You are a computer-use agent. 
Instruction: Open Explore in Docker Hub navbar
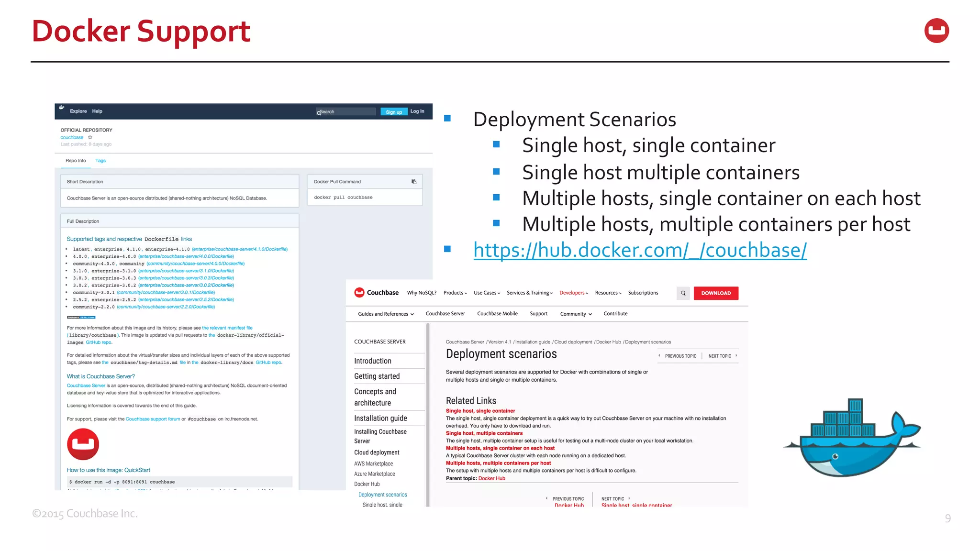tap(78, 111)
